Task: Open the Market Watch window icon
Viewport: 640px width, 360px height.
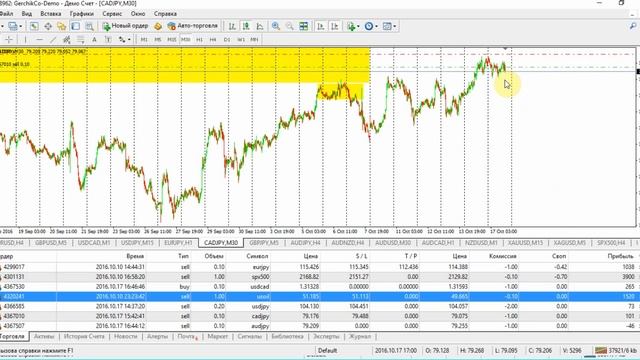Action: (x=34, y=26)
